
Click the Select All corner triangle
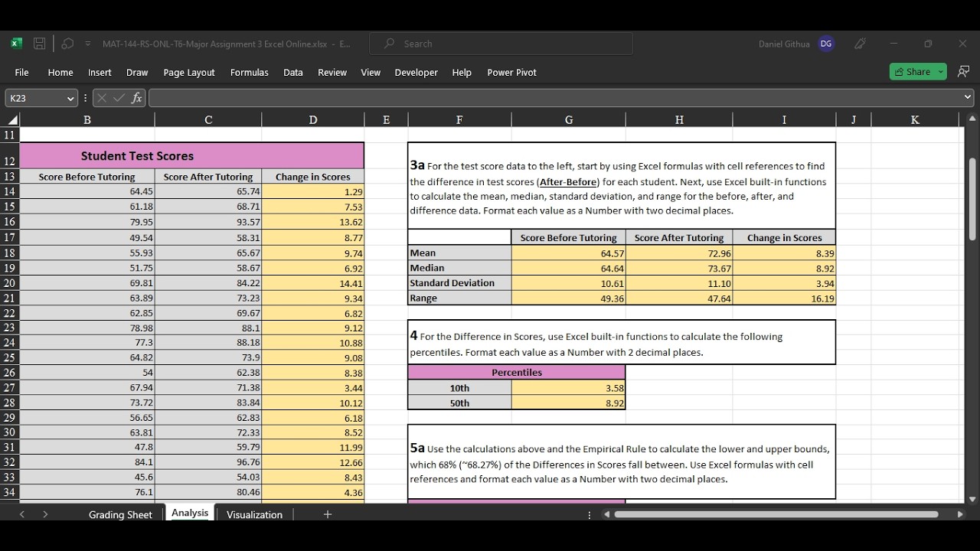pyautogui.click(x=11, y=119)
